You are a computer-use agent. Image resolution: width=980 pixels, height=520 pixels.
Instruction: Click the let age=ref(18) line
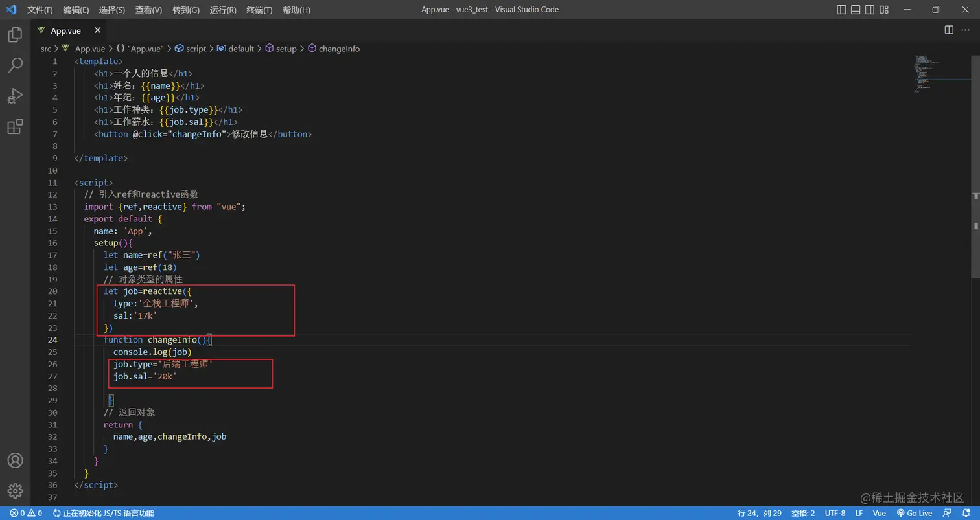click(x=140, y=267)
